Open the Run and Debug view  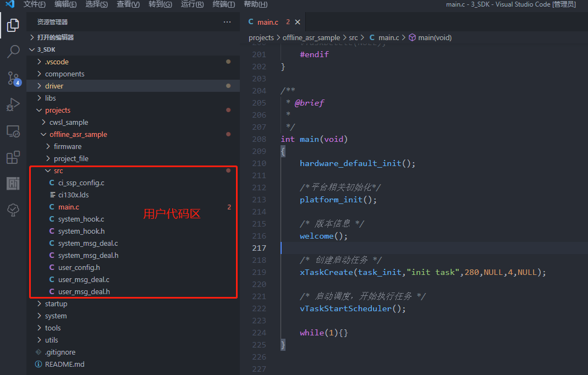tap(13, 104)
